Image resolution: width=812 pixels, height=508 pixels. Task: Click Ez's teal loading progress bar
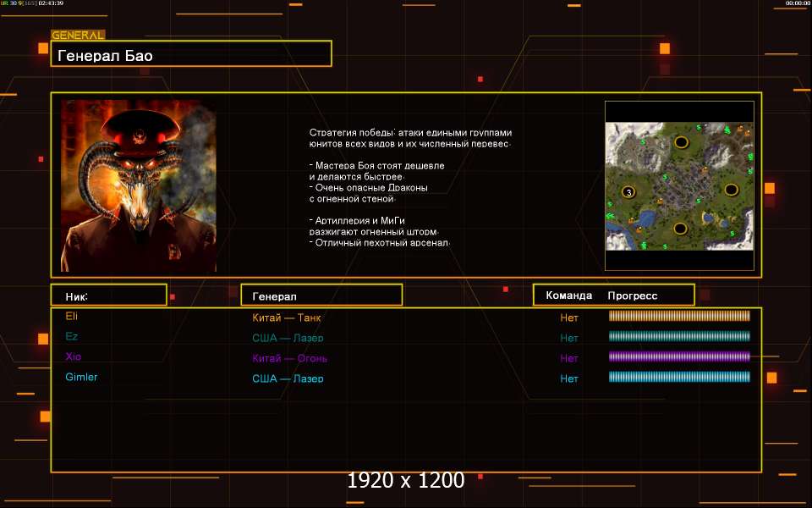pos(679,336)
